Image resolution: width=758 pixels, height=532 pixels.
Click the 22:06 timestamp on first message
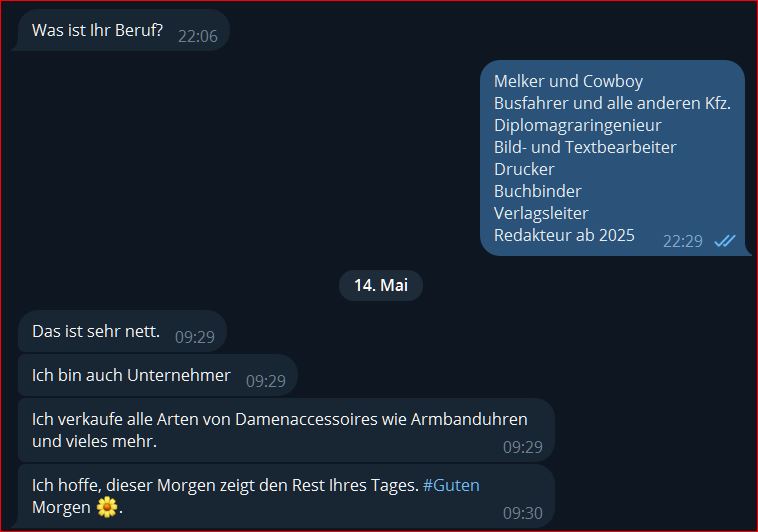click(x=198, y=36)
